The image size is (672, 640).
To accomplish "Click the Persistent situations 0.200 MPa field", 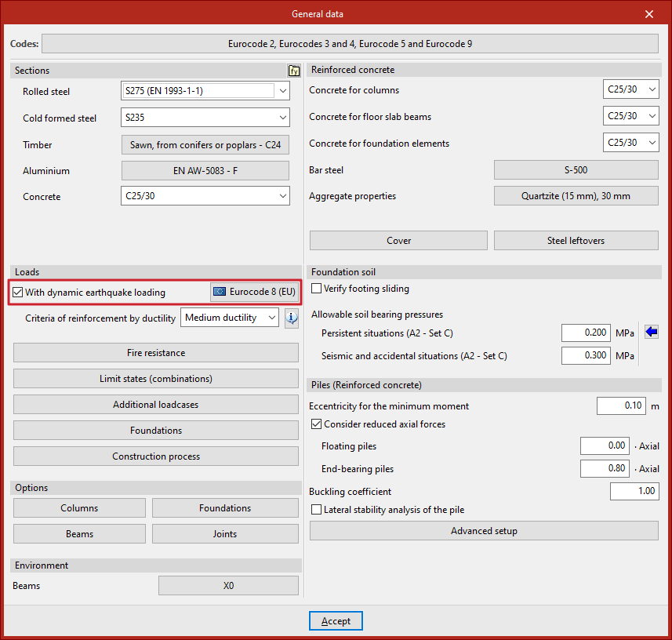I will (x=586, y=333).
